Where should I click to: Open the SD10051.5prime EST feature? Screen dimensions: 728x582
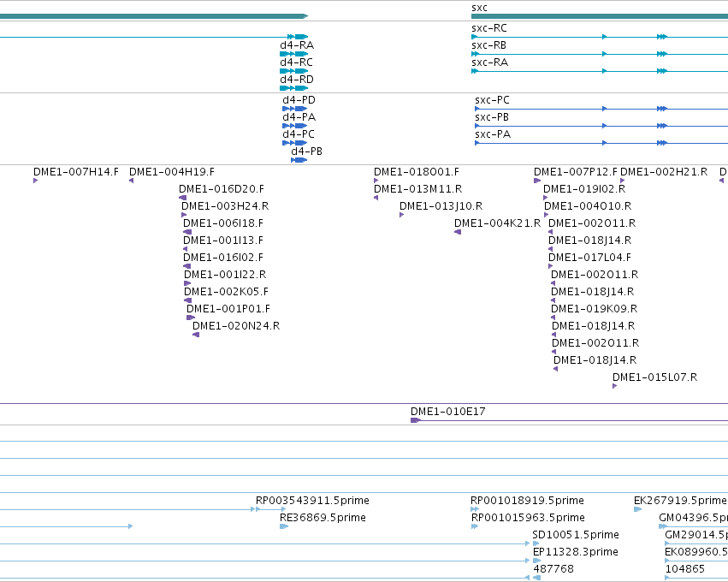tap(536, 543)
